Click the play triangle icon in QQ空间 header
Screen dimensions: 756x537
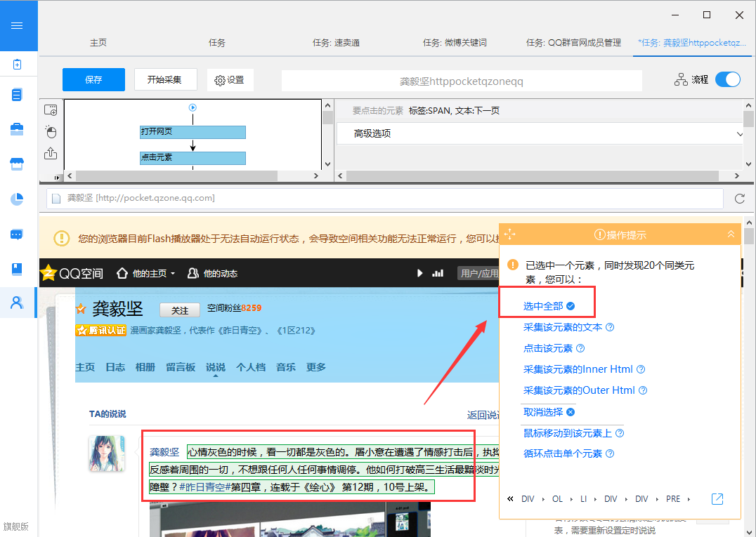click(419, 273)
